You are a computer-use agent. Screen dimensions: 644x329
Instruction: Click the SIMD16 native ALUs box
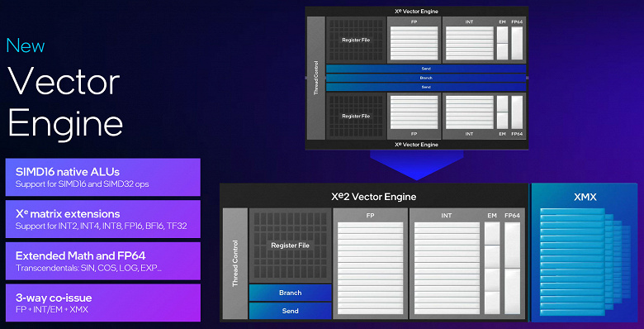pos(102,177)
